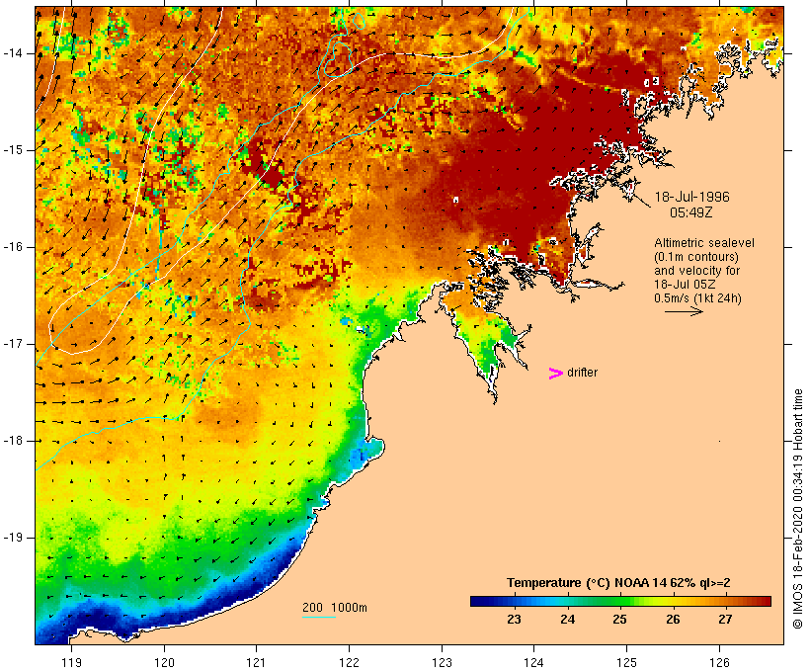This screenshot has width=810, height=672.
Task: Click the longitude axis label '125'
Action: click(626, 662)
